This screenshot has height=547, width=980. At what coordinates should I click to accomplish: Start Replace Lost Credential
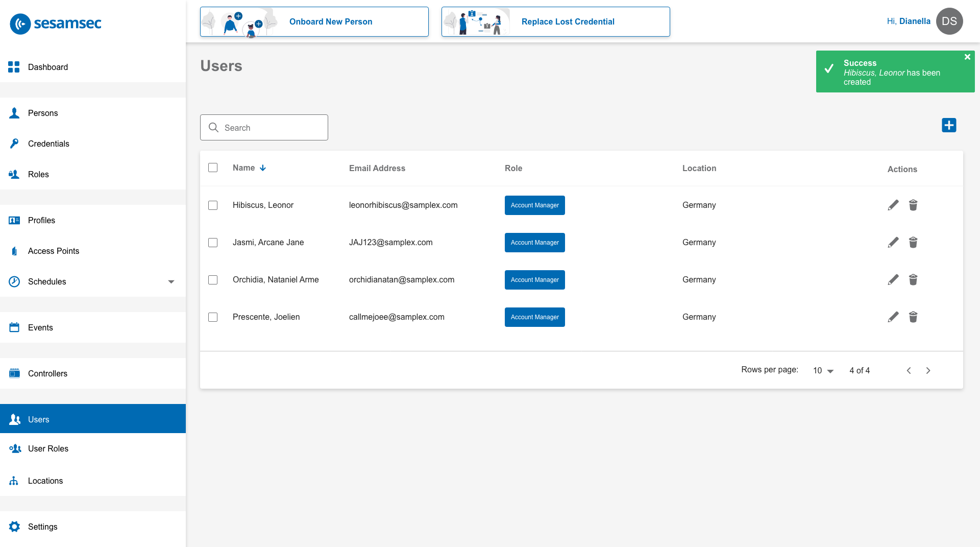[555, 22]
